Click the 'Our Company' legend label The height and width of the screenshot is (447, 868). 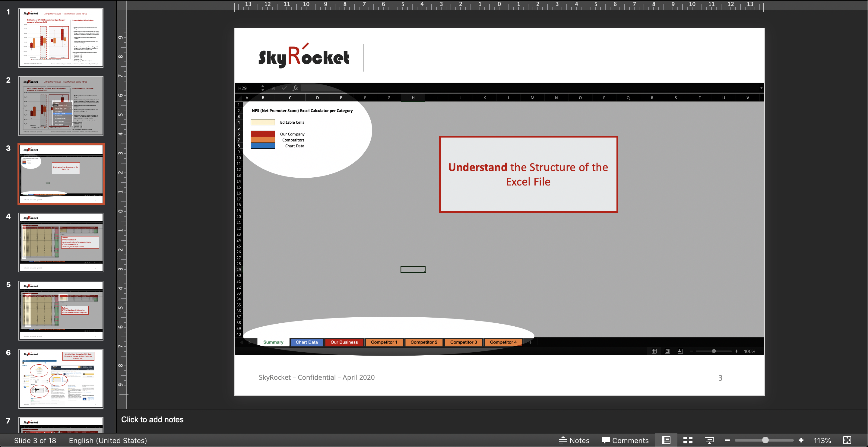coord(292,134)
